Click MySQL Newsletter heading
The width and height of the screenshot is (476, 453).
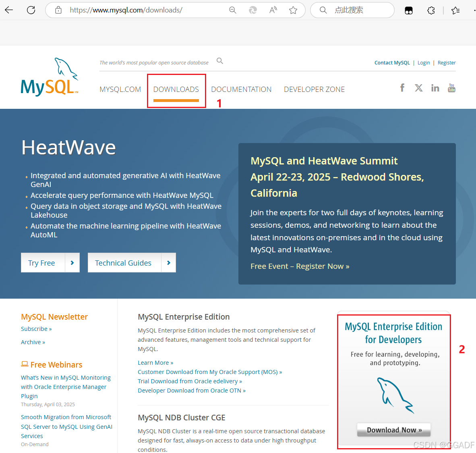[54, 317]
